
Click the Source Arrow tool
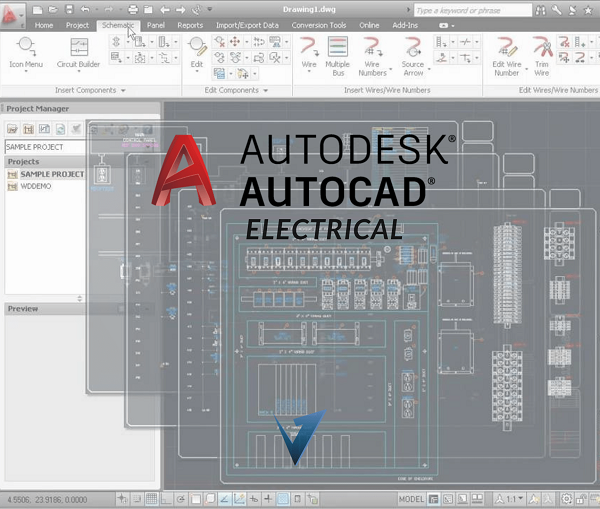[x=413, y=56]
